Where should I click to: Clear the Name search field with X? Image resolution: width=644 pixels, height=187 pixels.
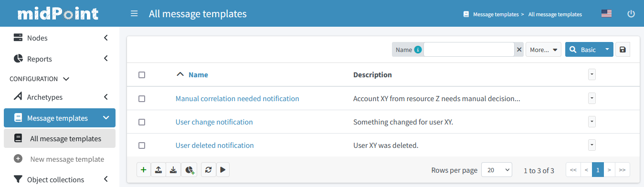coord(519,50)
